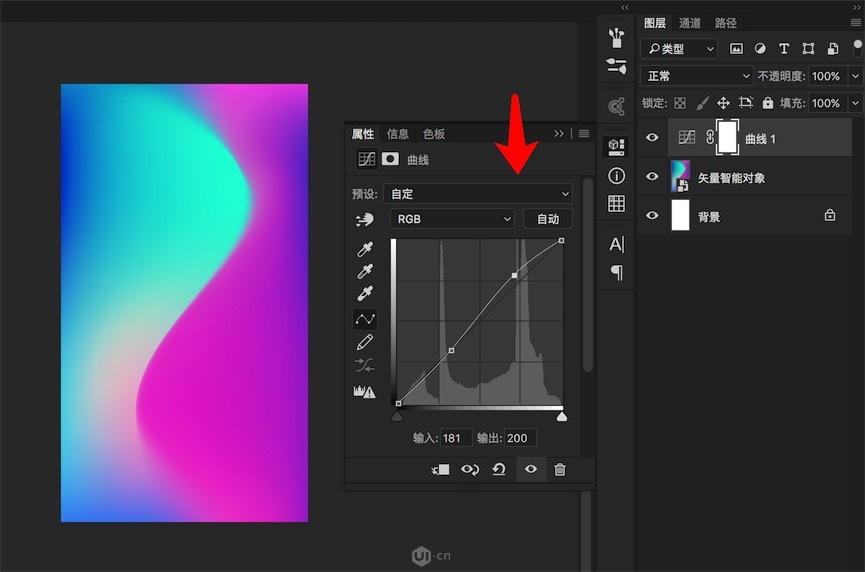Hide the 背景 layer
865x572 pixels.
652,215
